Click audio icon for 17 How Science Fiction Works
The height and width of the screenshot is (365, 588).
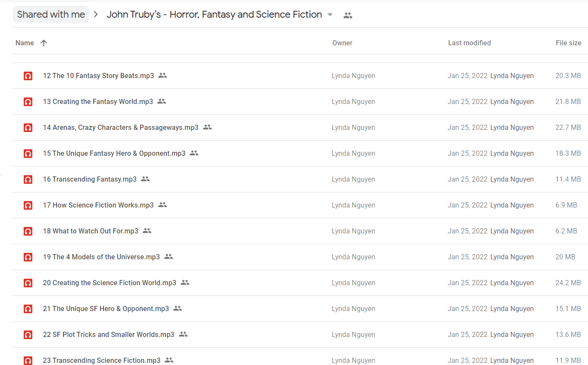(28, 205)
